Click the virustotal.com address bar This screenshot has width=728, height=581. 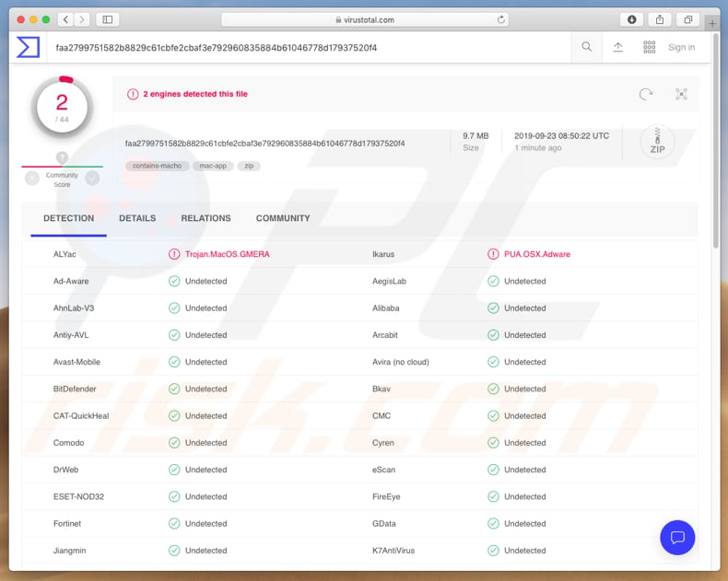(x=365, y=19)
